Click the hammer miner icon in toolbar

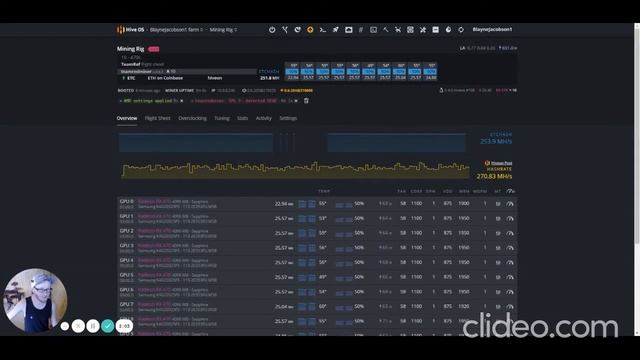coord(385,30)
